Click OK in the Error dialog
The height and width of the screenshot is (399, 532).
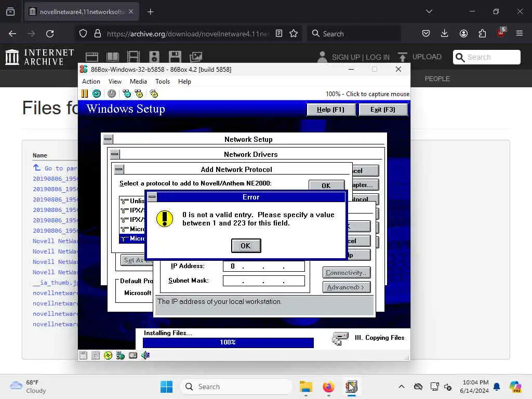(246, 246)
